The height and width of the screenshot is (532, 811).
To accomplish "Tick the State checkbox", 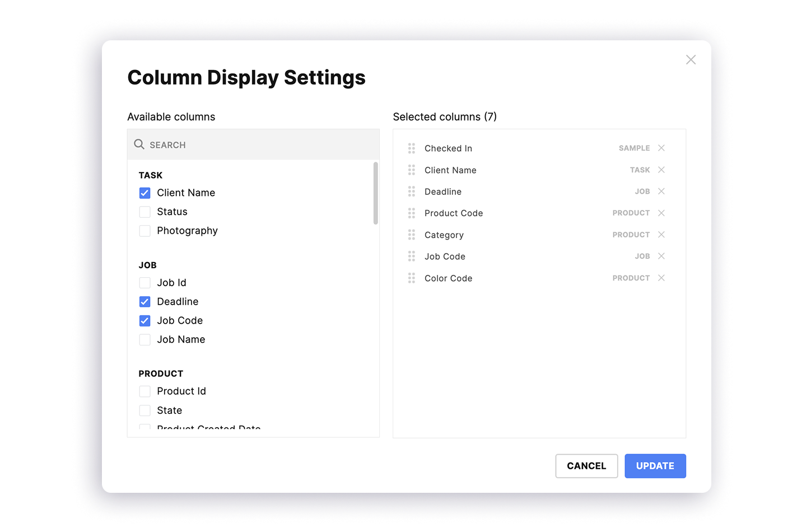I will pyautogui.click(x=145, y=410).
